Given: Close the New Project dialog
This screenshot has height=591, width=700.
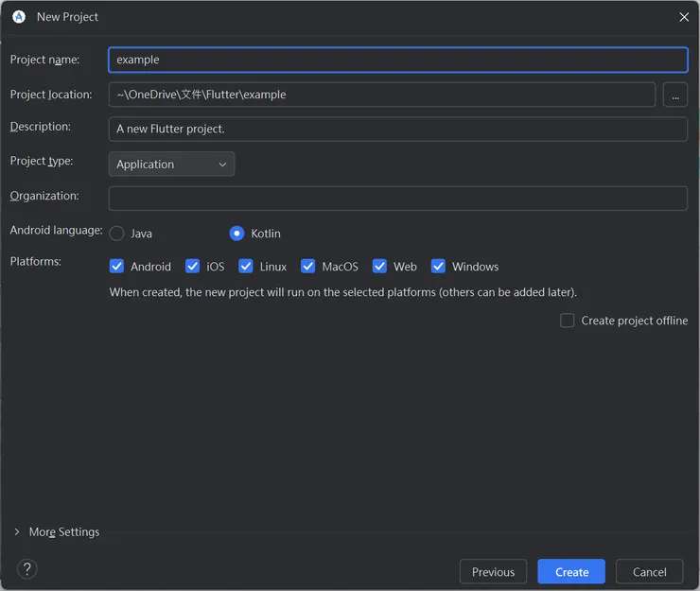Looking at the screenshot, I should tap(684, 17).
